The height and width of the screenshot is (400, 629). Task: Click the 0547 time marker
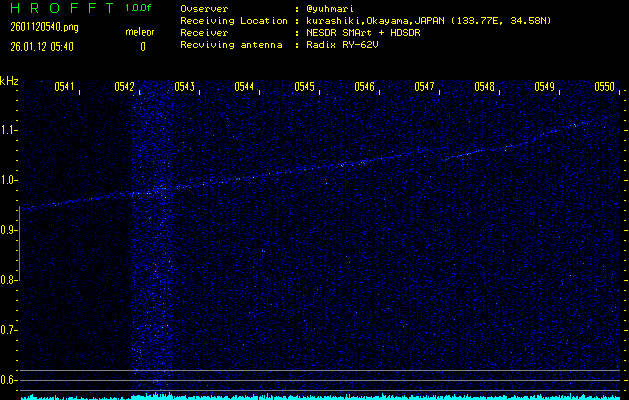[x=424, y=87]
